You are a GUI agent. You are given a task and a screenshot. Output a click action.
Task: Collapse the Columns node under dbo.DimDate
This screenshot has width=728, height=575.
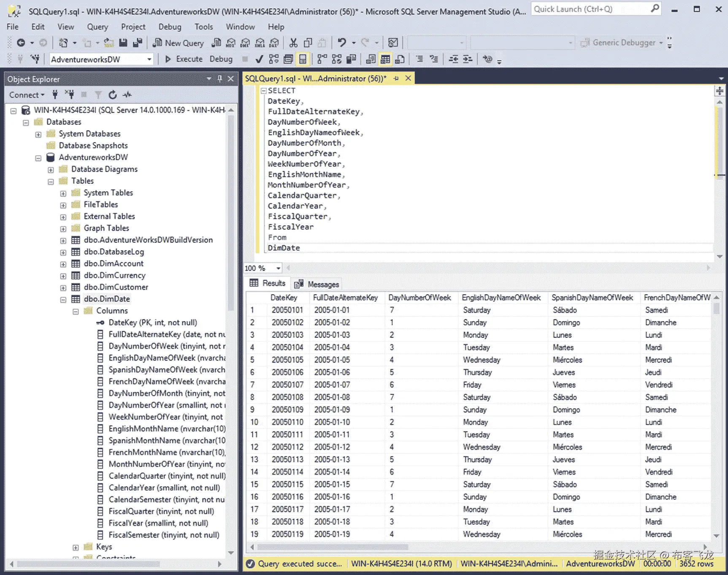click(x=76, y=311)
